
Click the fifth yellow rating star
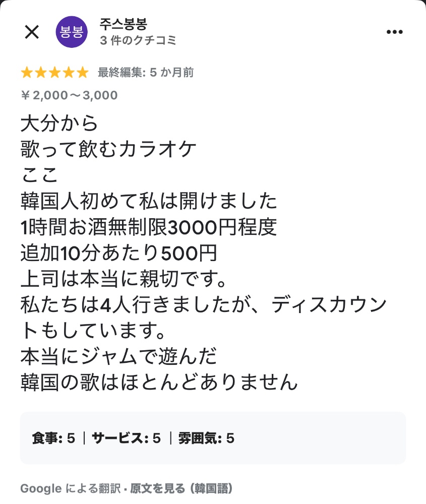pyautogui.click(x=82, y=73)
